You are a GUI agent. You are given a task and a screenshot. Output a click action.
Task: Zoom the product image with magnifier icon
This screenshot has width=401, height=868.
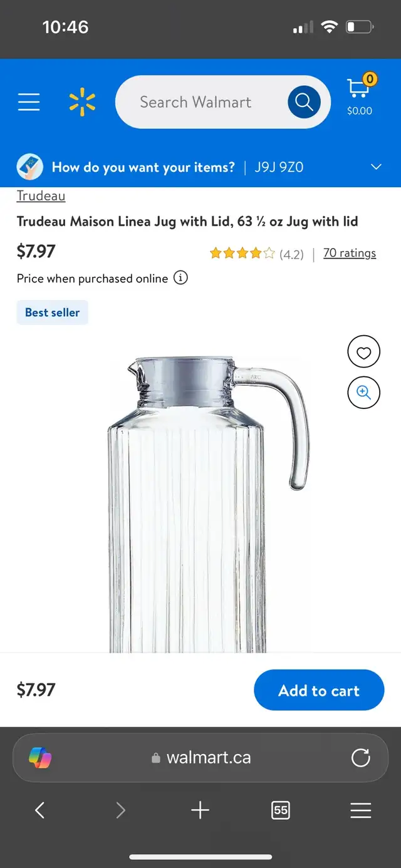[x=363, y=393]
